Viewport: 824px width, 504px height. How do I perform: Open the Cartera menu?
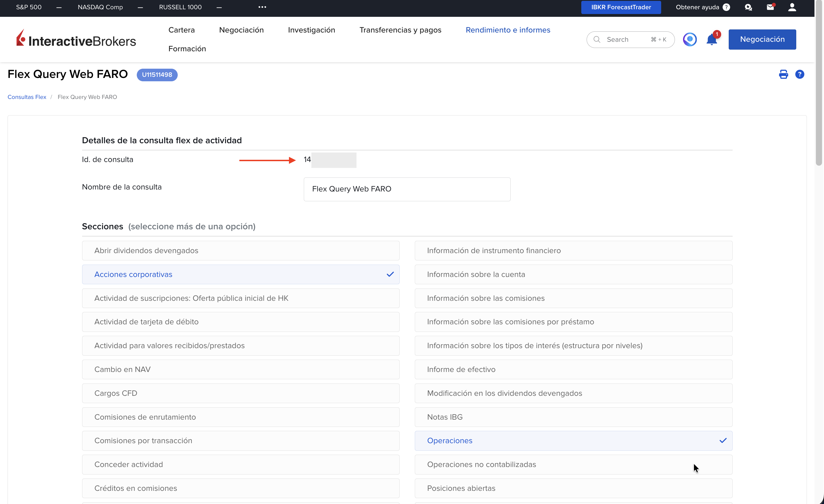pyautogui.click(x=182, y=30)
